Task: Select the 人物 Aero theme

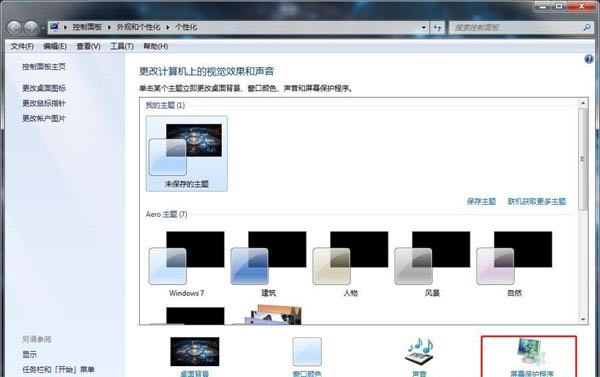Action: (351, 264)
